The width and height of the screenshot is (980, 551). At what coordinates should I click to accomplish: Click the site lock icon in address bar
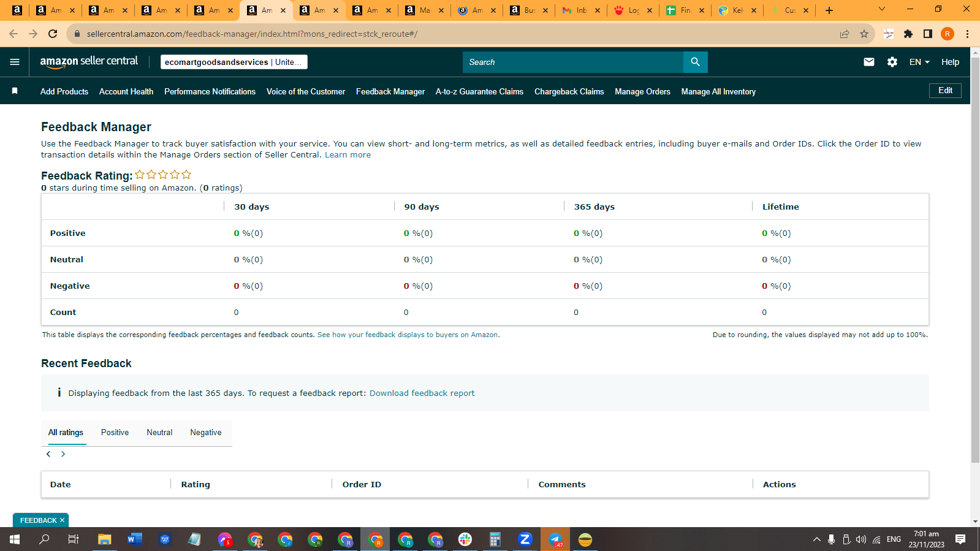coord(77,34)
